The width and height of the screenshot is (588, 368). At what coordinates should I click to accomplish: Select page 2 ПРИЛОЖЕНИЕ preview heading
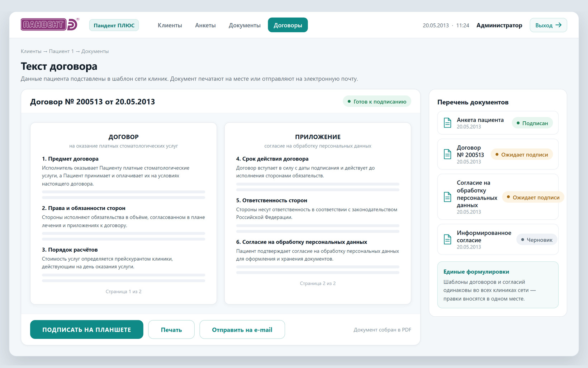[x=318, y=137]
